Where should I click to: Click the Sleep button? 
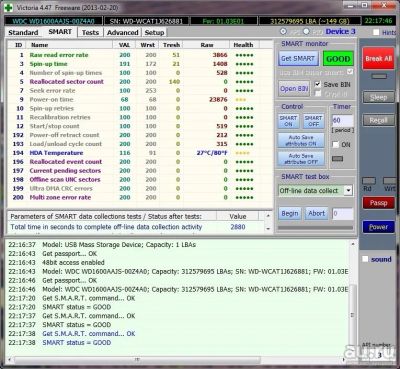pyautogui.click(x=378, y=97)
